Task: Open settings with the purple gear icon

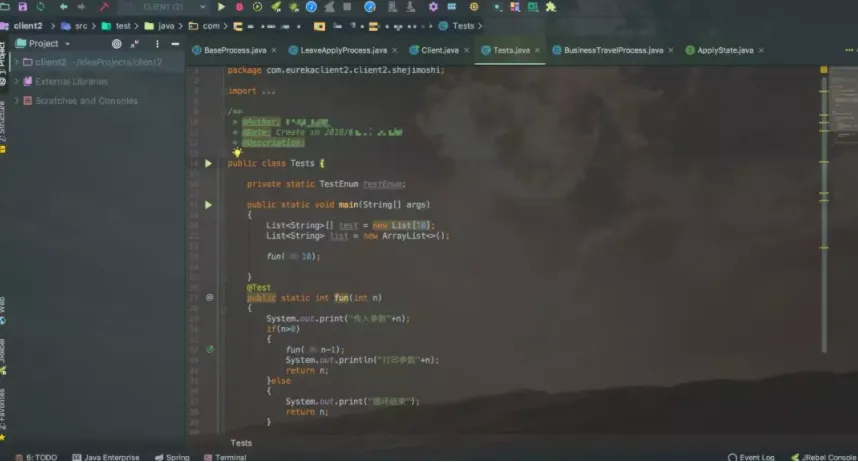Action: click(433, 7)
